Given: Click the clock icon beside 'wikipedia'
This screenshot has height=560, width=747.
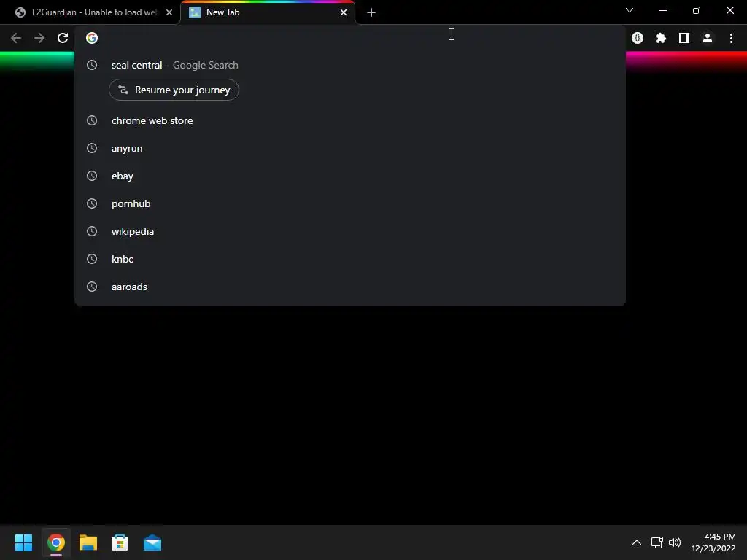Looking at the screenshot, I should click(92, 231).
